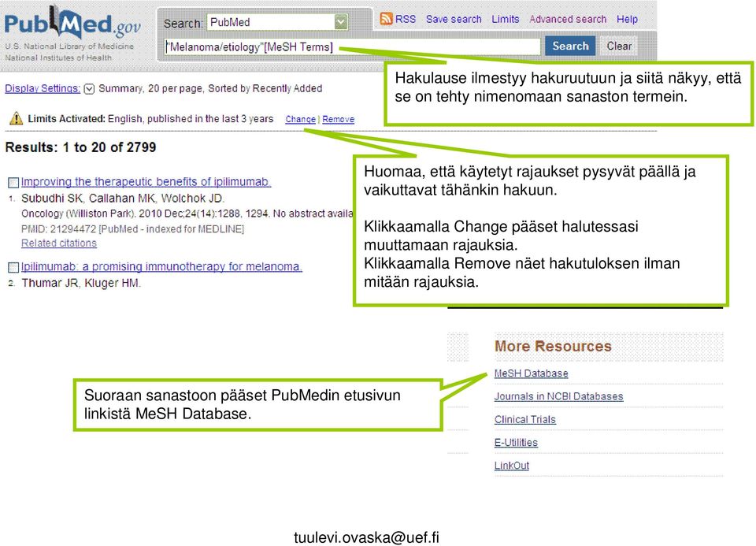This screenshot has width=756, height=546.
Task: Click the Clear button
Action: click(x=619, y=46)
